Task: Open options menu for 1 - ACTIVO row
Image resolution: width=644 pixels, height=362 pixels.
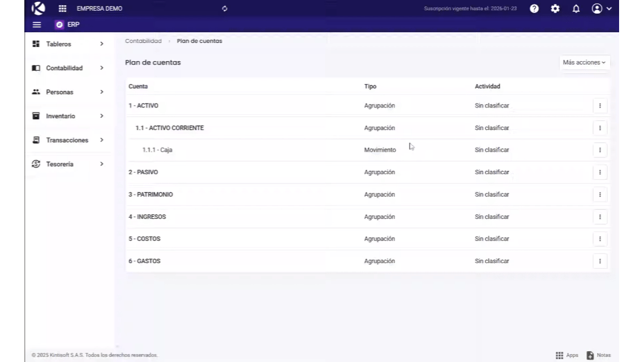Action: (x=600, y=106)
